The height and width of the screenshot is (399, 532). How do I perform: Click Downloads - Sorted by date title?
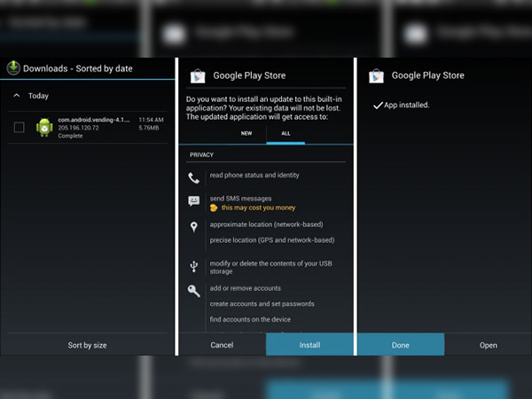[x=78, y=68]
